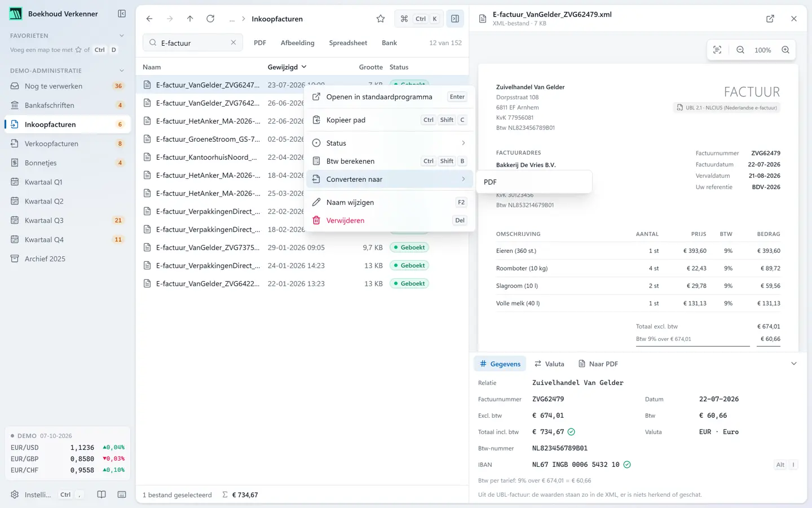This screenshot has height=508, width=812.
Task: Filter search results by Spreadsheet
Action: 348,42
